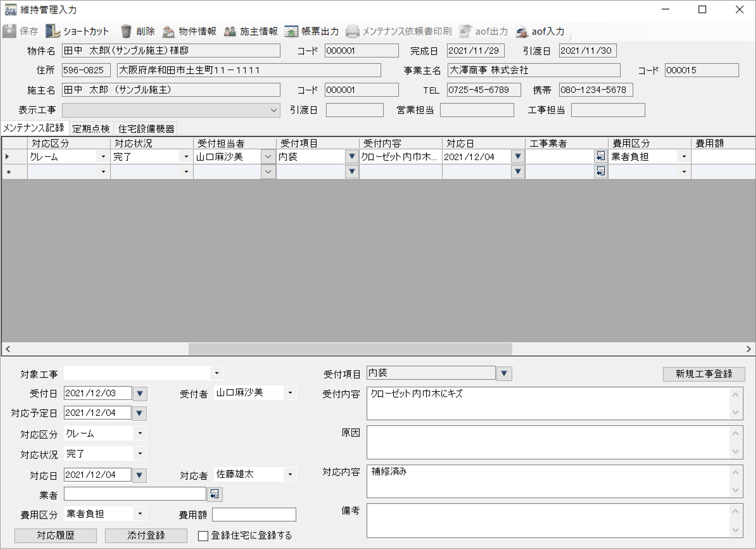Switch to the 住宅設備機器 tab
The height and width of the screenshot is (549, 756).
(146, 129)
